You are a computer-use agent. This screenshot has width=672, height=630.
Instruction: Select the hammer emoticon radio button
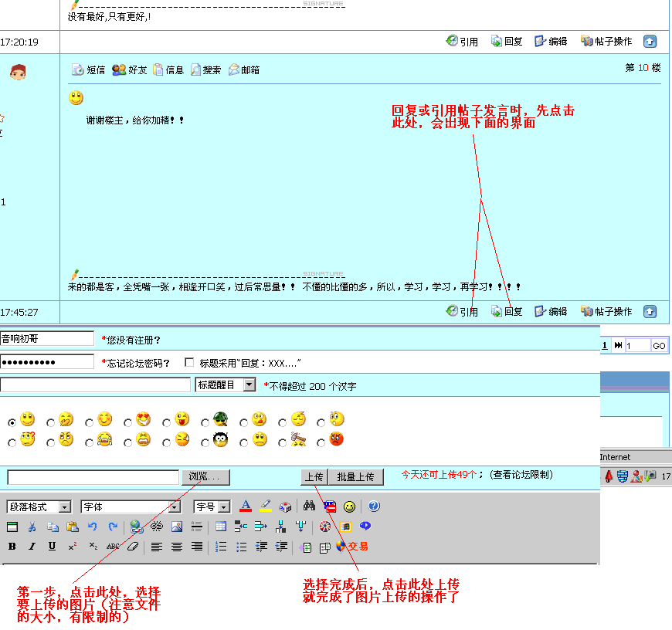(x=282, y=443)
